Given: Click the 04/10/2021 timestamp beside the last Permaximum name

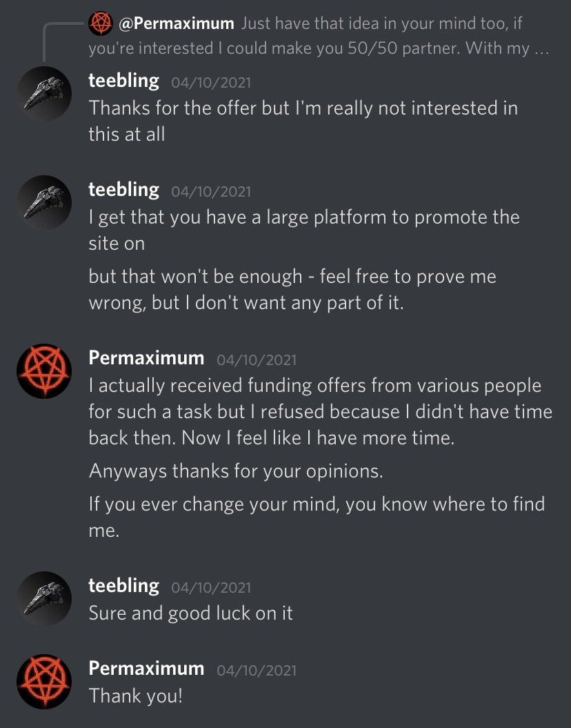Looking at the screenshot, I should [257, 671].
